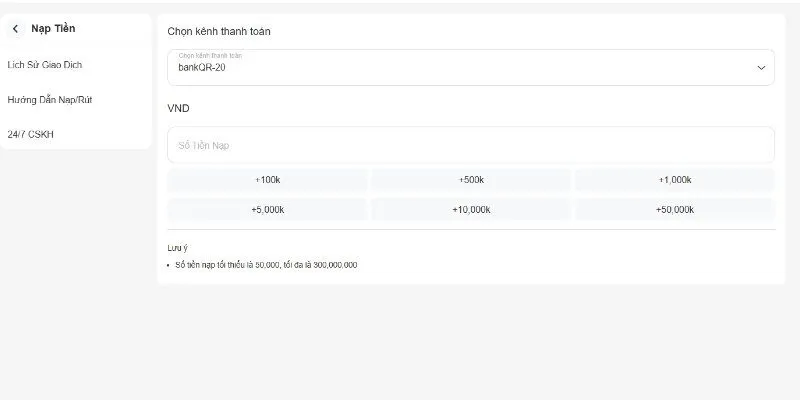Choose the +1,000k quick amount

(x=675, y=180)
